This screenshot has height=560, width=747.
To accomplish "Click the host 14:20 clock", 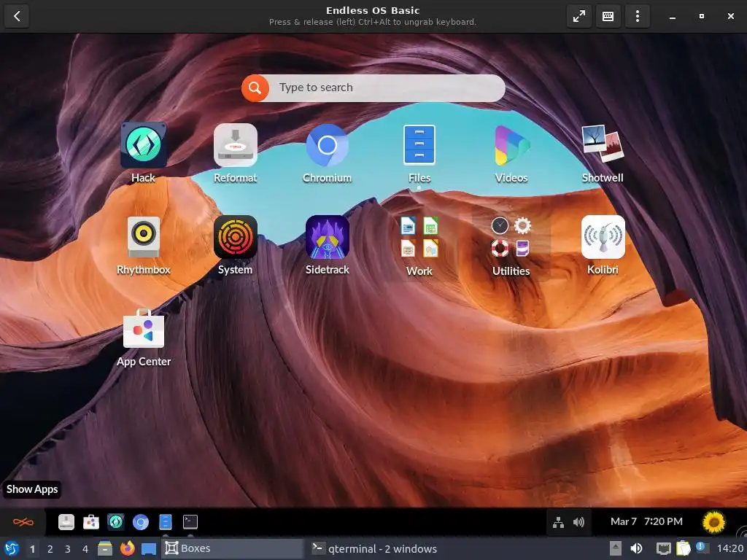I will (x=730, y=549).
